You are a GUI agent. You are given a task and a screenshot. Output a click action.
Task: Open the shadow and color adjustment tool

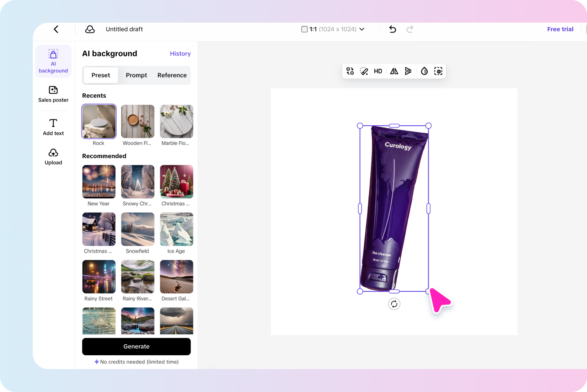pos(424,71)
